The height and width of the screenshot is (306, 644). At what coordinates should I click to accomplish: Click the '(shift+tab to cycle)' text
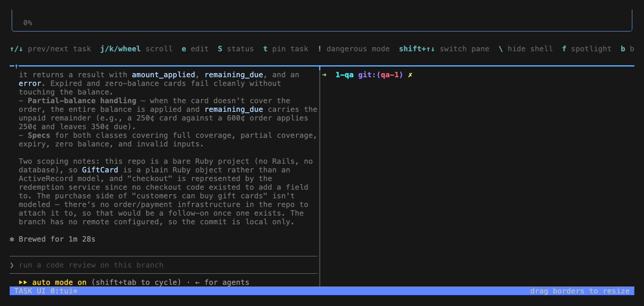pyautogui.click(x=136, y=282)
